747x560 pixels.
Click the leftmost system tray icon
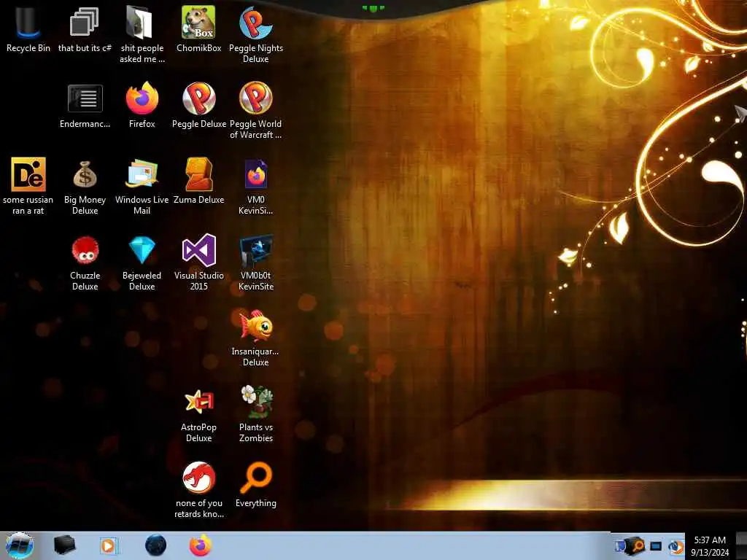(x=620, y=545)
